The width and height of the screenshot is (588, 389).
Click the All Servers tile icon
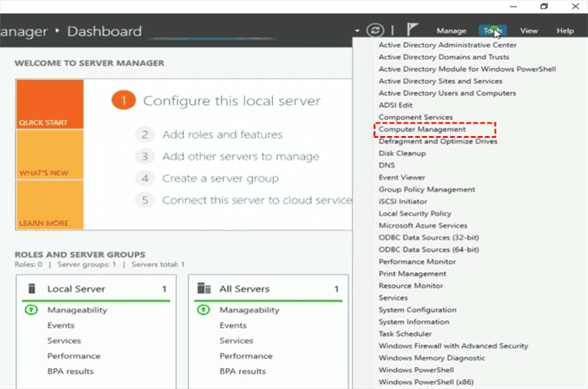click(x=203, y=288)
